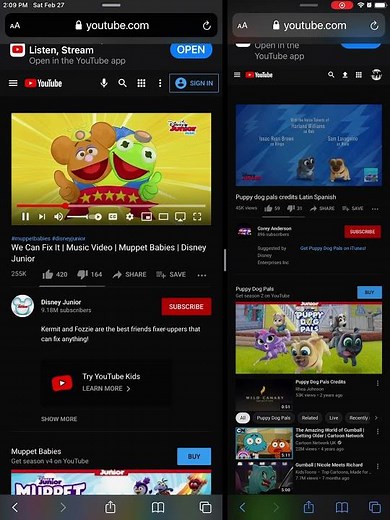Image resolution: width=390 pixels, height=520 pixels.
Task: Show tabs overview in left pane
Action: (205, 507)
